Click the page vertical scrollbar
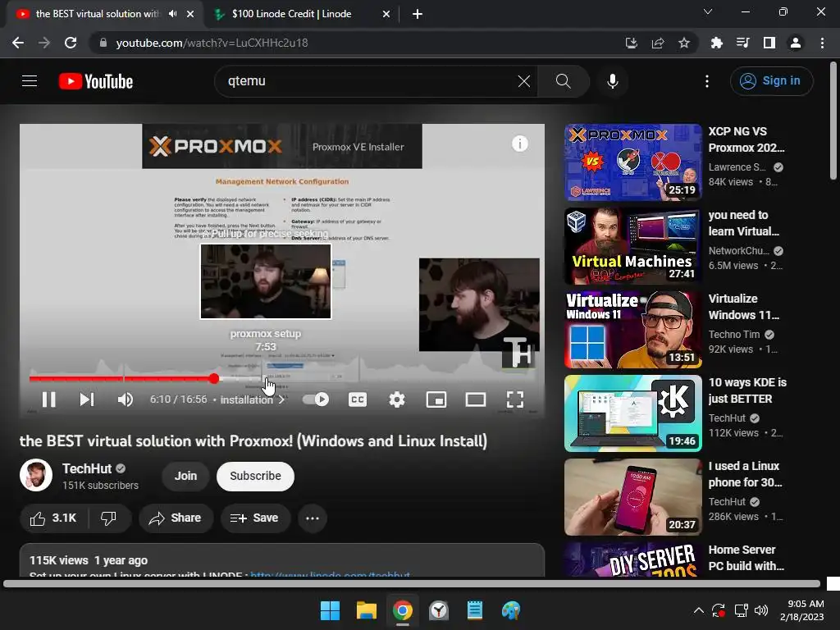 [833, 121]
